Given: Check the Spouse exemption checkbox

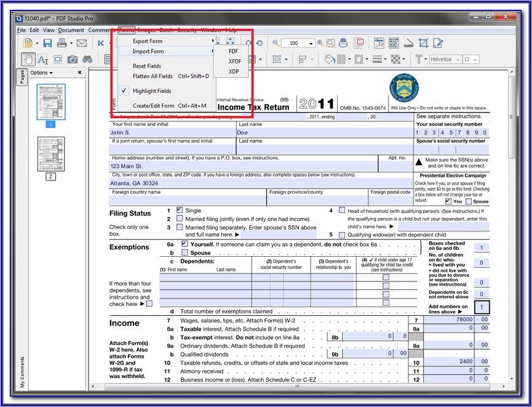Looking at the screenshot, I should 185,252.
